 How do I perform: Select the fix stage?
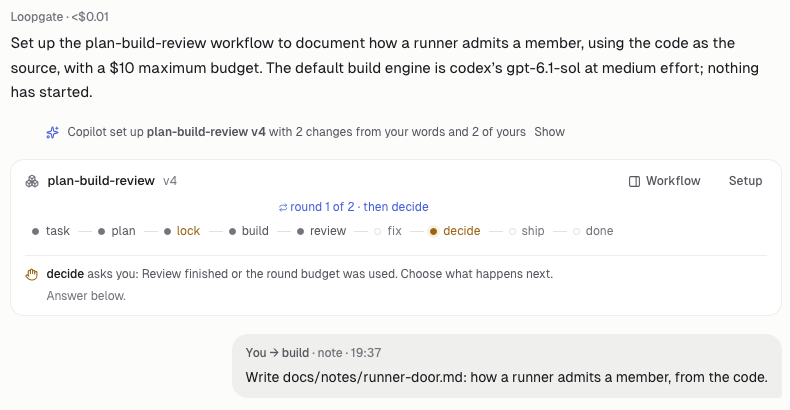point(388,231)
